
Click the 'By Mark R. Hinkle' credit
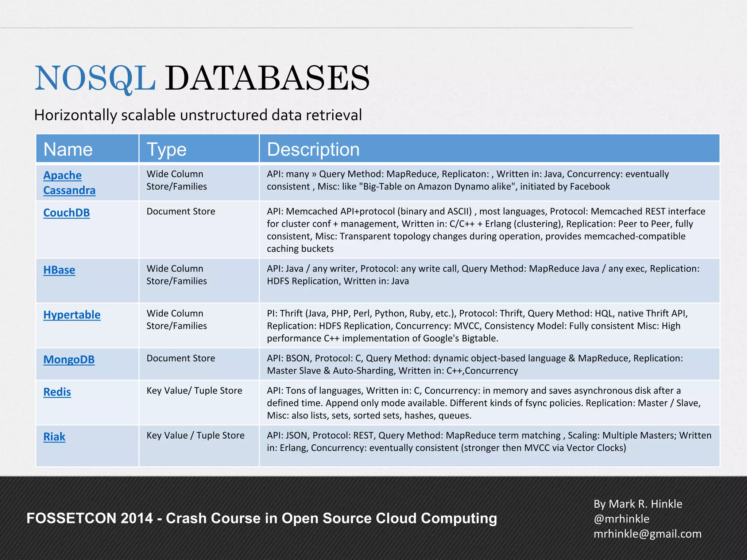click(x=638, y=504)
